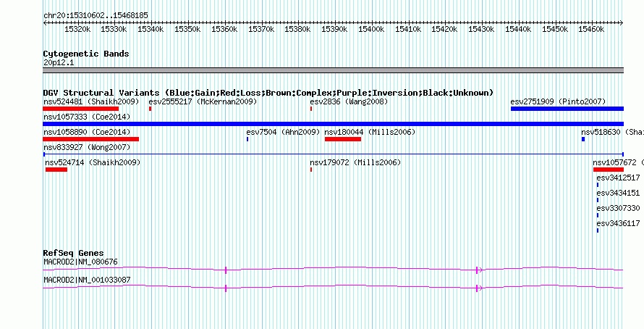The height and width of the screenshot is (329, 644).
Task: Select the long blue bar under nsv1057333
Action: [x=334, y=124]
